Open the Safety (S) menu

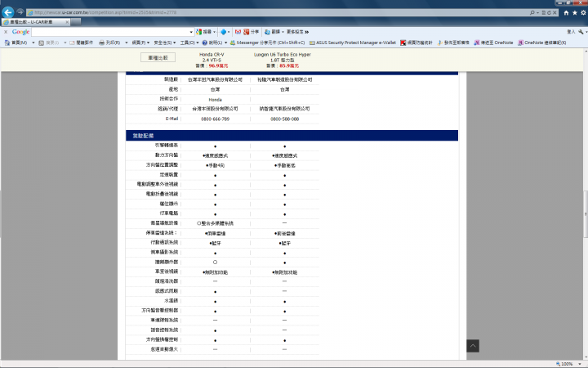pyautogui.click(x=165, y=43)
